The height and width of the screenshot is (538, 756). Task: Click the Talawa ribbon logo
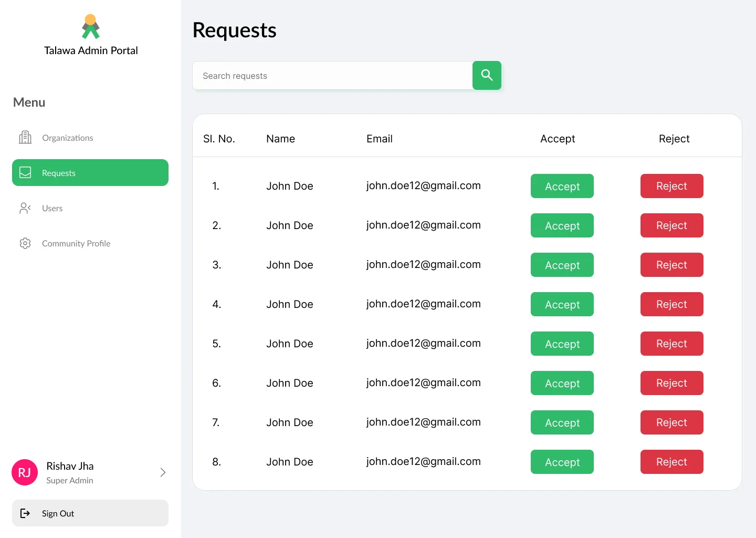pos(91,26)
